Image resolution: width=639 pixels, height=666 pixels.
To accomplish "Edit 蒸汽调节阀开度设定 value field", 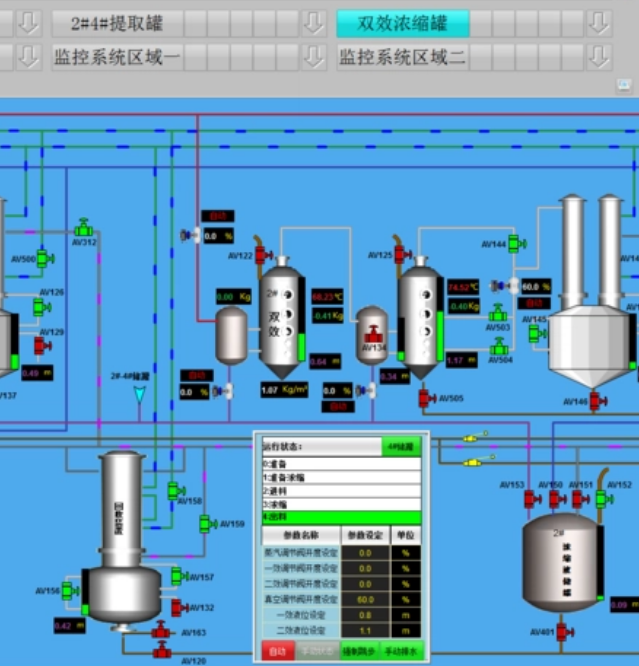I will pos(365,553).
